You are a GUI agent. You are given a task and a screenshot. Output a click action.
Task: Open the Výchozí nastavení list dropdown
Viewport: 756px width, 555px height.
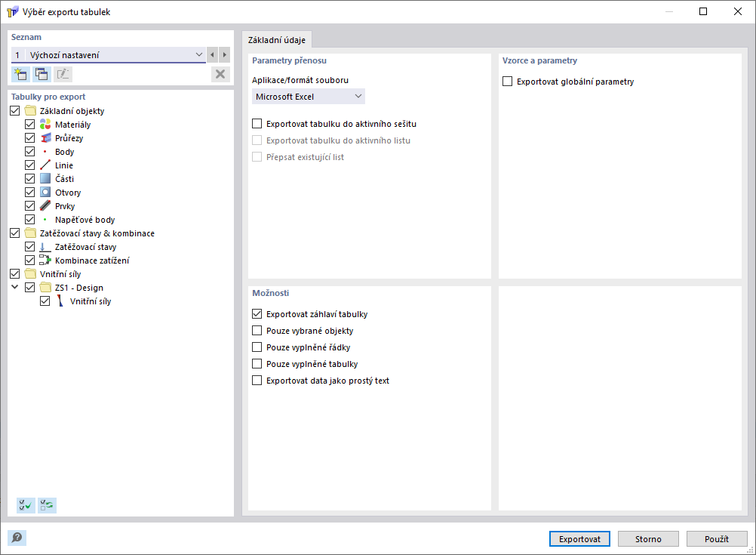(x=199, y=55)
